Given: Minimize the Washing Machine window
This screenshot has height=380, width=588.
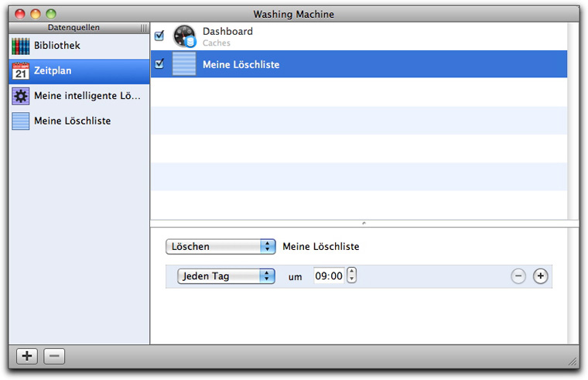Looking at the screenshot, I should tap(36, 14).
